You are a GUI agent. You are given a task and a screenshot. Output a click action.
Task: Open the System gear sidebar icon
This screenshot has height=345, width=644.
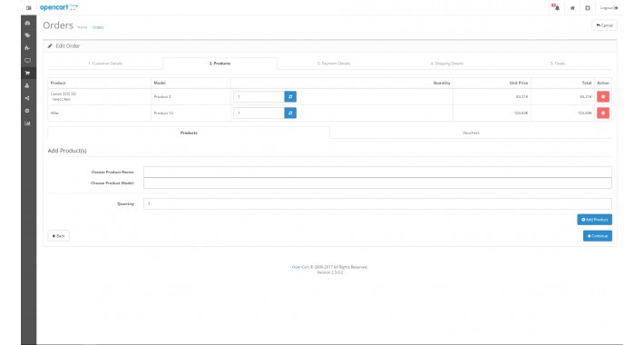(27, 111)
